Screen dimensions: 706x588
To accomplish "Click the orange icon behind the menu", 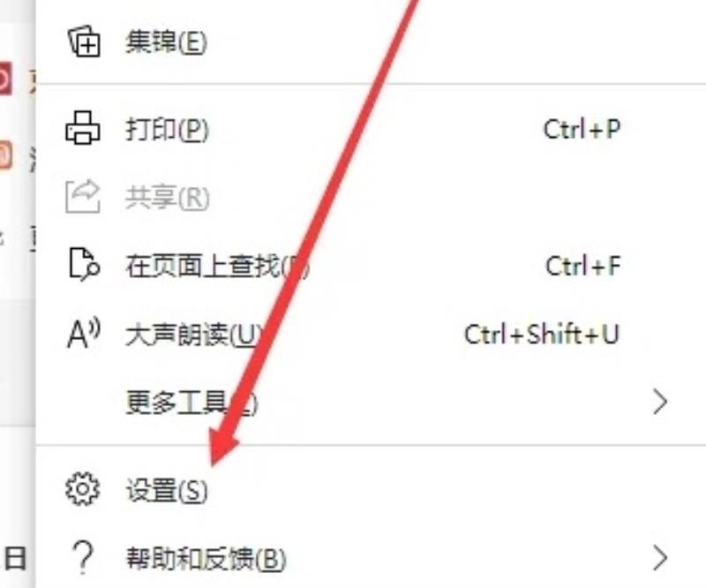I will pyautogui.click(x=5, y=155).
